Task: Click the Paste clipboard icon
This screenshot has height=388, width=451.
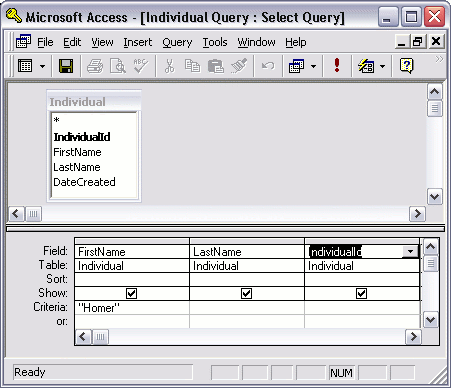Action: [215, 66]
